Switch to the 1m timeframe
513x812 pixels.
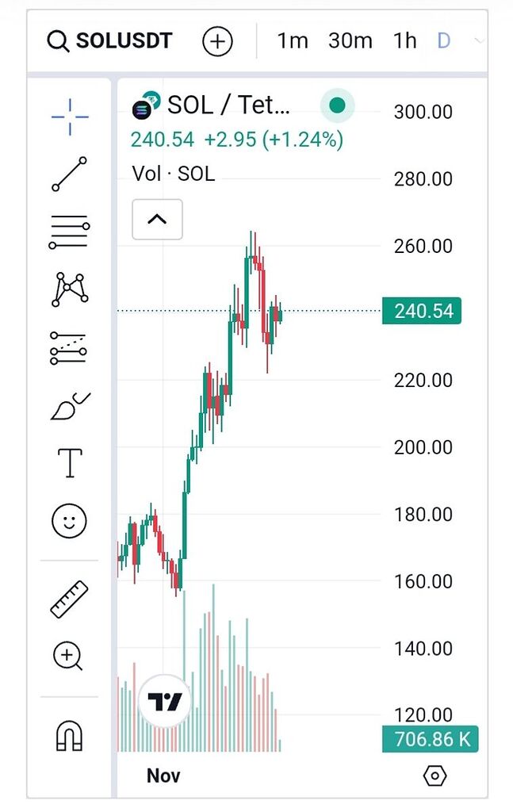click(x=292, y=40)
